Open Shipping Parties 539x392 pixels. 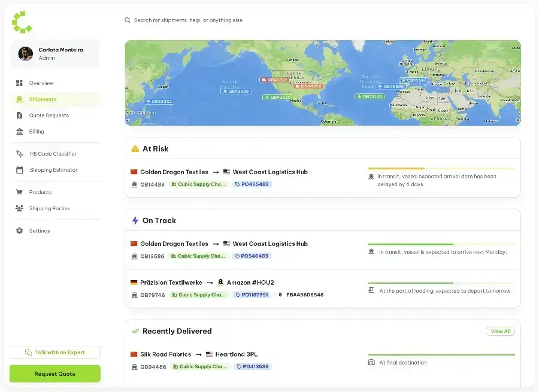click(56, 208)
